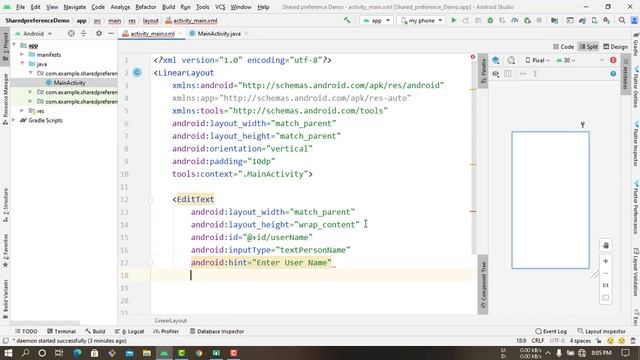640x360 pixels.
Task: Click the red error icon in editor corner
Action: pos(473,57)
